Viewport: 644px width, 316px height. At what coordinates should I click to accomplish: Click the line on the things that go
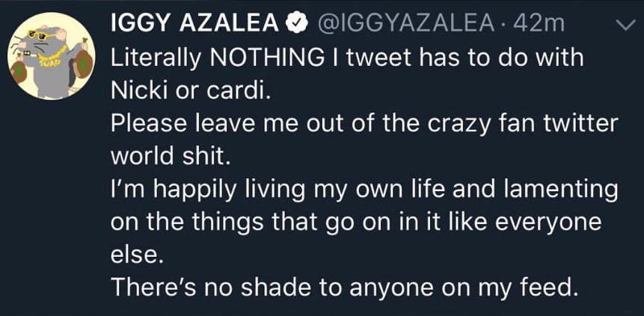point(356,223)
